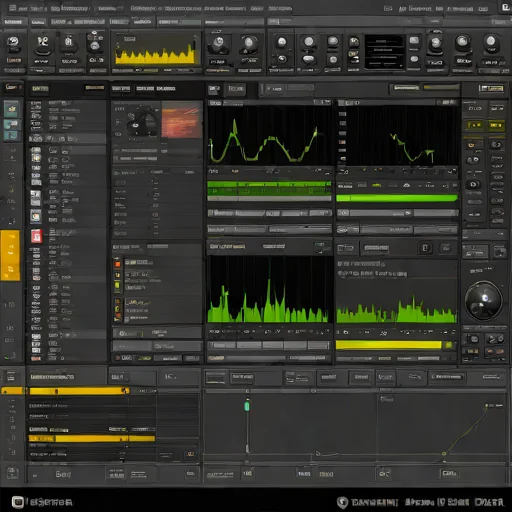
Task: Open the red-orange thumbnail image
Action: (182, 120)
